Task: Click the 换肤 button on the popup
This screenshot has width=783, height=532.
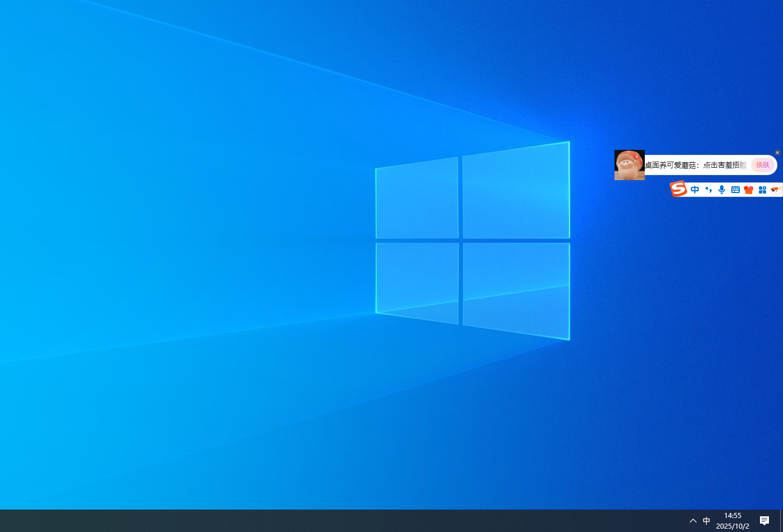Action: click(762, 164)
